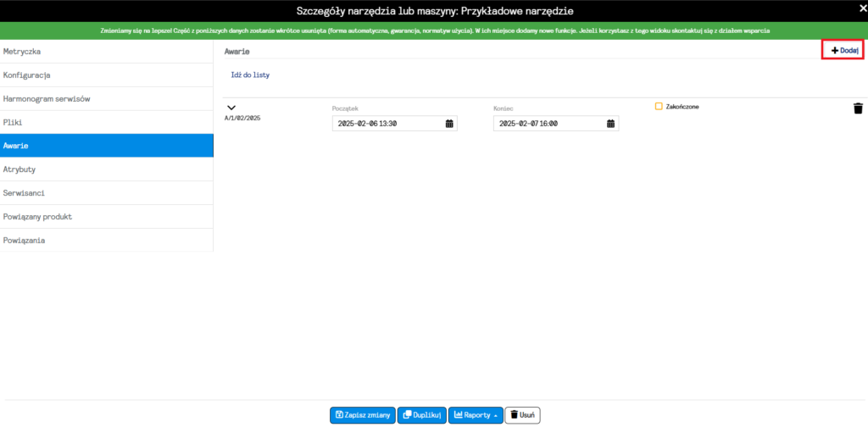Toggle the Zakończone checkbox
This screenshot has width=868, height=427.
pyautogui.click(x=659, y=107)
